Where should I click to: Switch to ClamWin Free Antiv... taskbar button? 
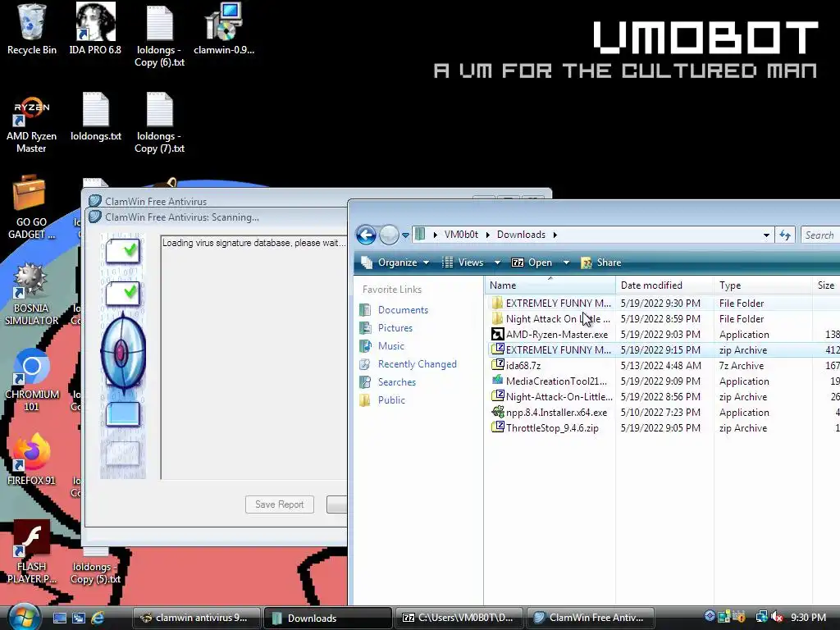(591, 618)
